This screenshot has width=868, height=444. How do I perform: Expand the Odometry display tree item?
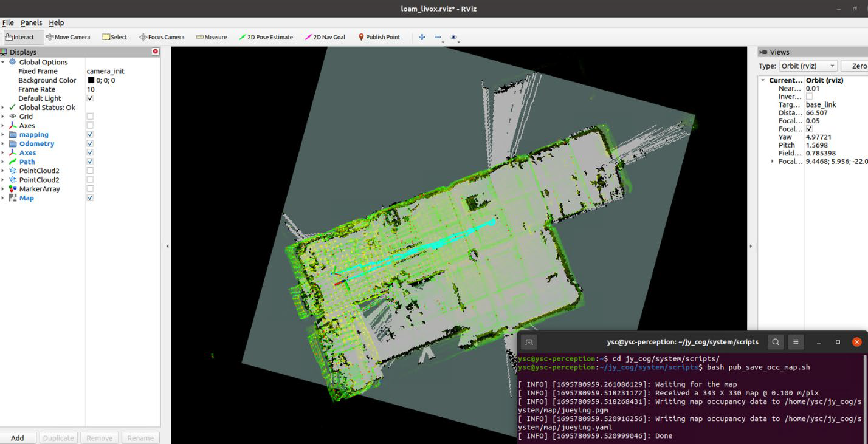point(3,144)
